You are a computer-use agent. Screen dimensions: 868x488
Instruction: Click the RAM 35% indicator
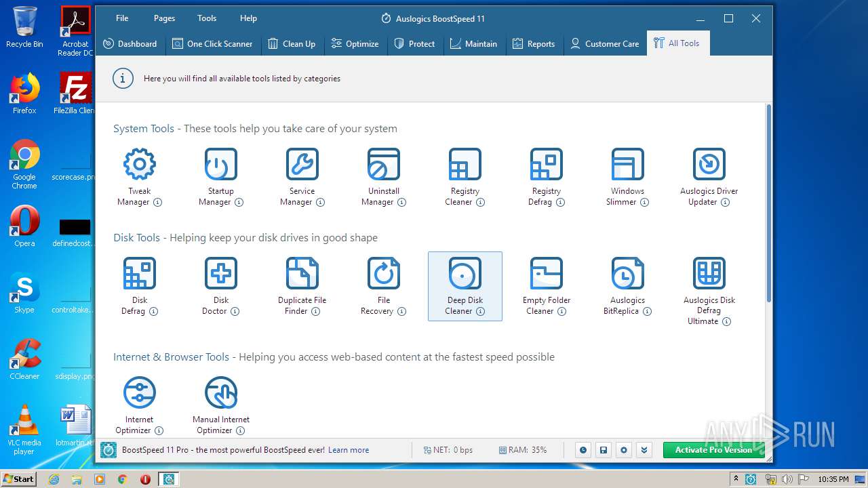pos(523,450)
